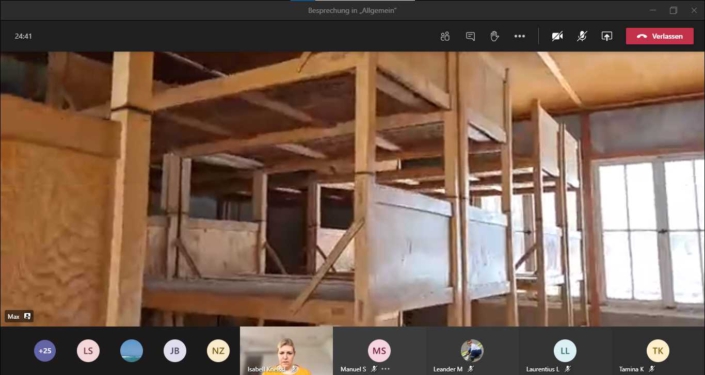The height and width of the screenshot is (375, 705).
Task: Click the Max presenter name label
Action: (x=13, y=317)
